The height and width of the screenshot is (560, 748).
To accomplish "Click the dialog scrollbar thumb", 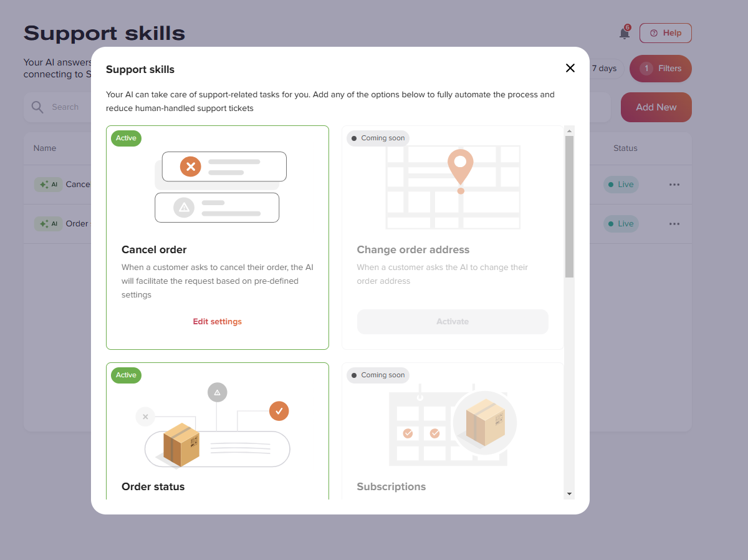I will [569, 206].
